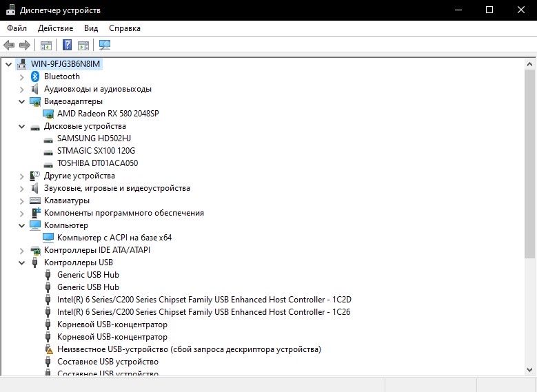Click the scrollbar up arrow

click(x=529, y=64)
